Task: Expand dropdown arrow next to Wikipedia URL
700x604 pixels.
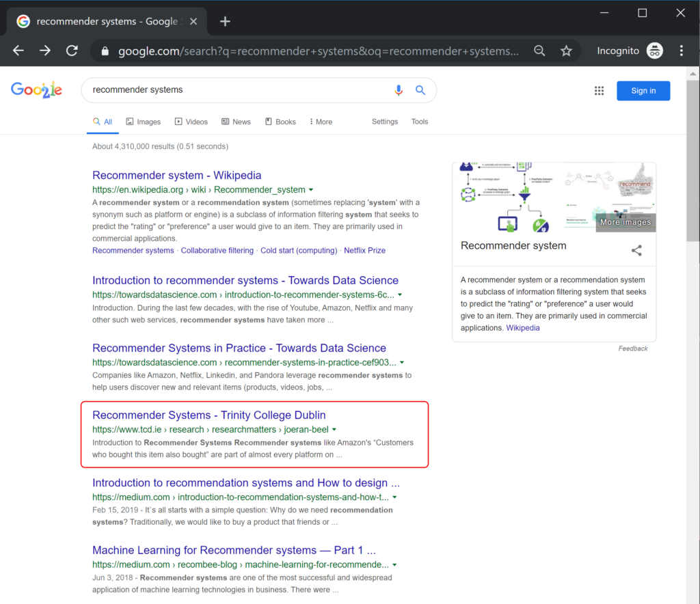Action: pos(311,190)
